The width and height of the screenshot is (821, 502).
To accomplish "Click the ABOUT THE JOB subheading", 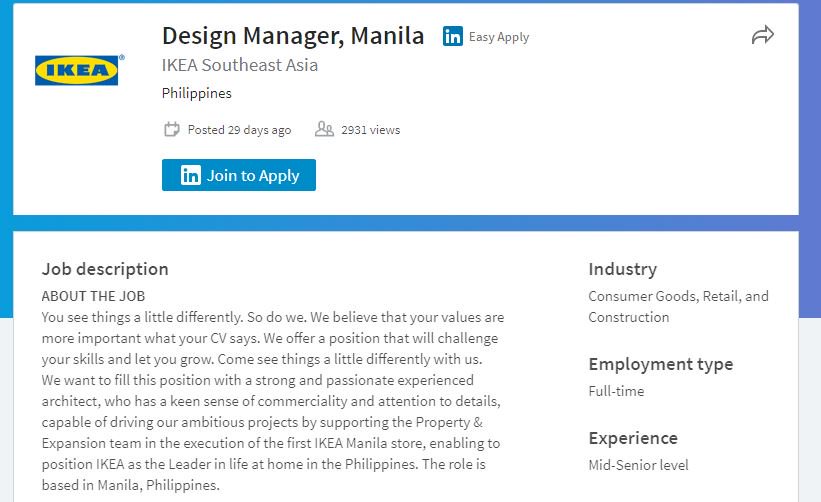I will (93, 296).
